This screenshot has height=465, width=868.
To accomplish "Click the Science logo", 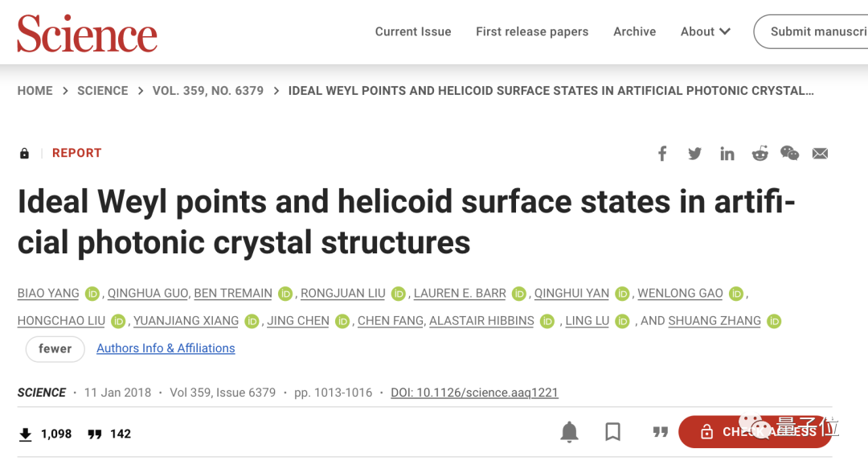I will pyautogui.click(x=87, y=34).
